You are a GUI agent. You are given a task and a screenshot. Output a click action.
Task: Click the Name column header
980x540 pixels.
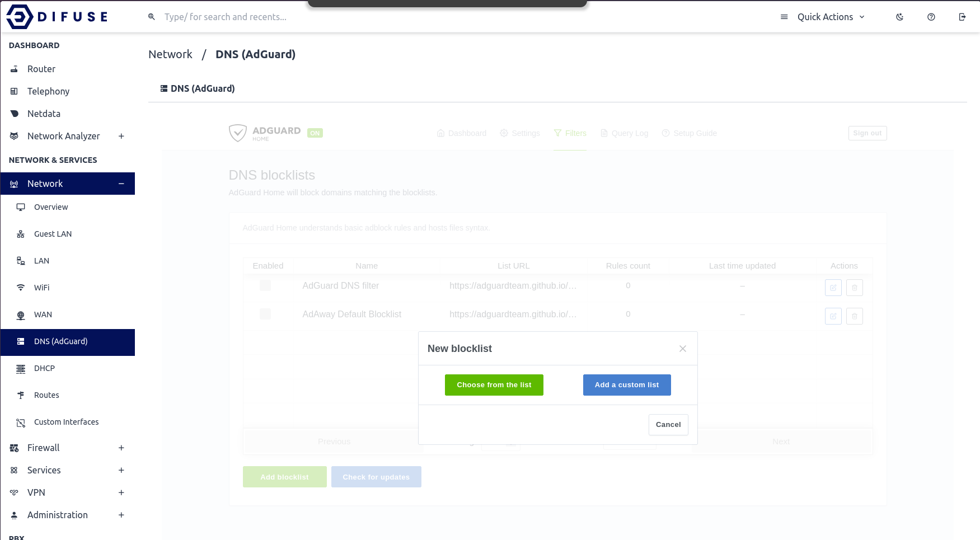(x=367, y=266)
